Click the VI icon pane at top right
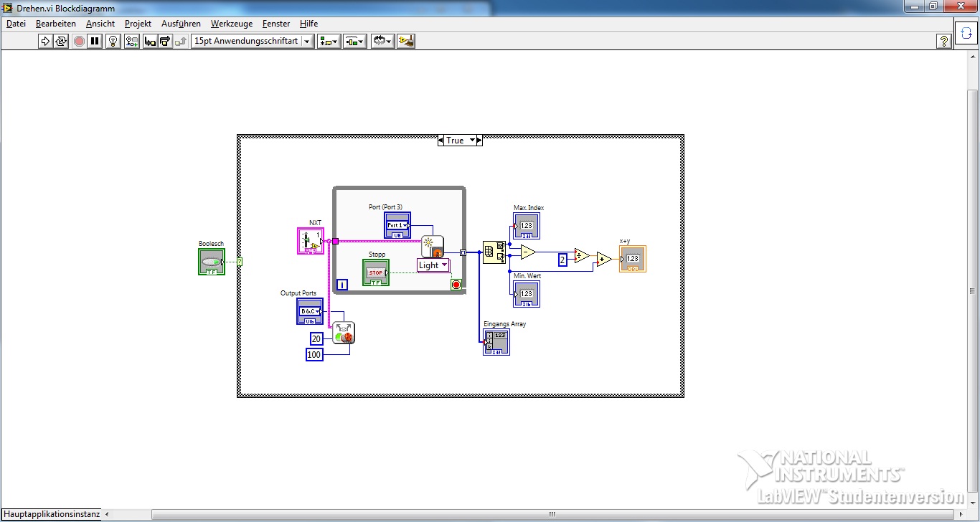The image size is (980, 522). tap(966, 32)
